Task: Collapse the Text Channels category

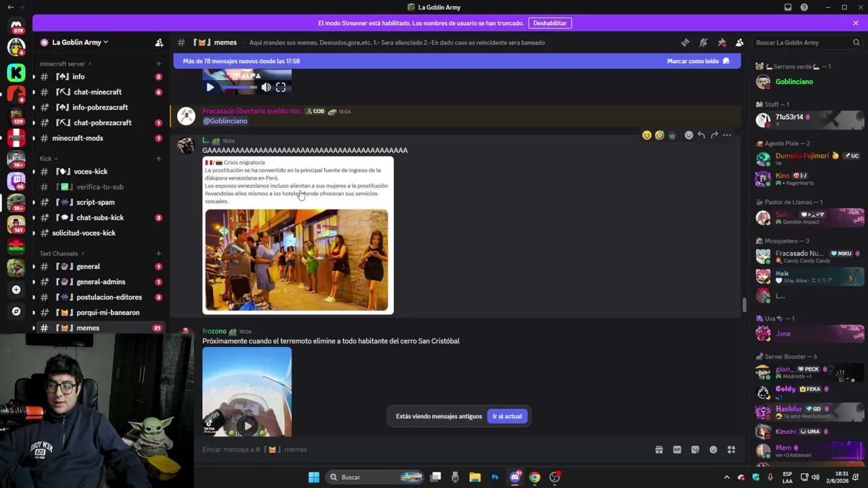Action: [x=62, y=253]
